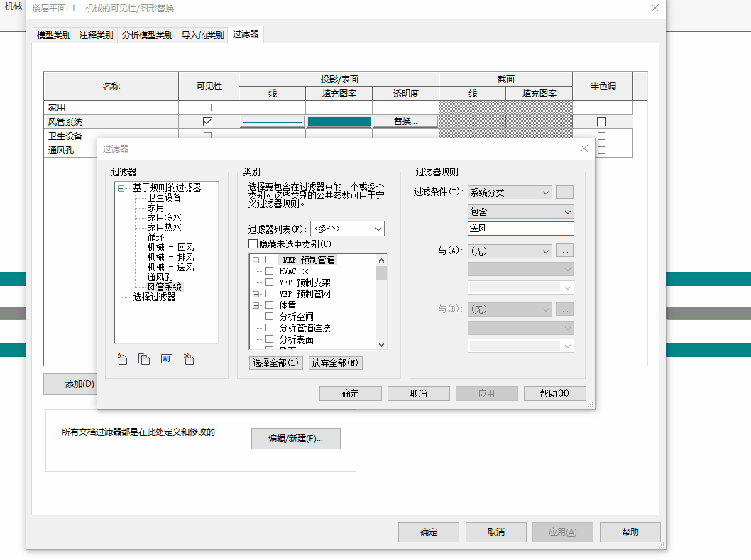Viewport: 751px width, 560px height.
Task: Click the teal fill pattern swatch for 风管系统
Action: pos(338,121)
